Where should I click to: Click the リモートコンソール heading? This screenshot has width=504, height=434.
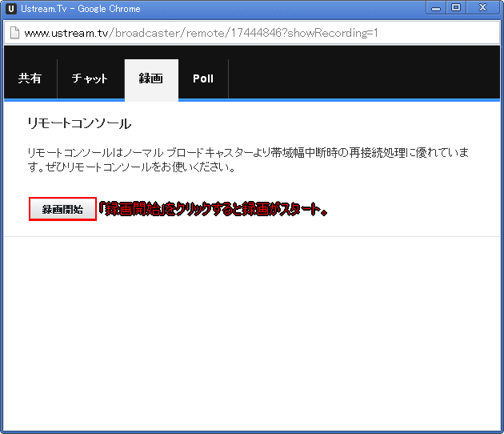pyautogui.click(x=79, y=124)
